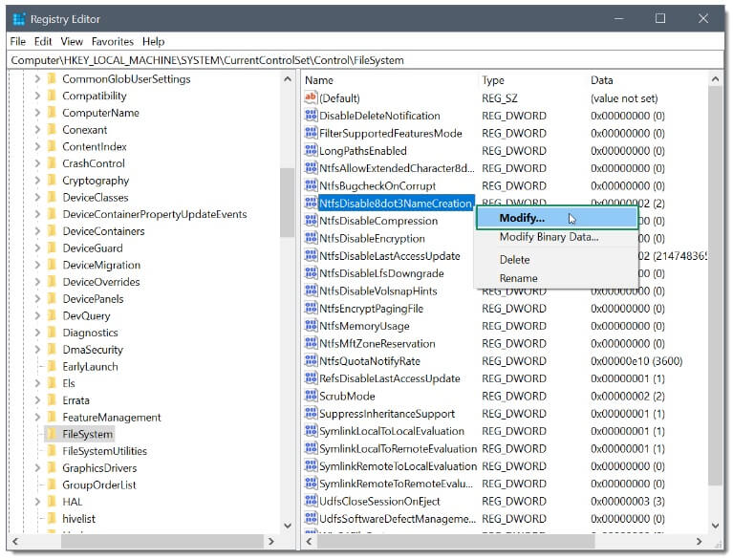Click the left tree pane vertical scrollbar
The height and width of the screenshot is (560, 733).
click(x=288, y=201)
